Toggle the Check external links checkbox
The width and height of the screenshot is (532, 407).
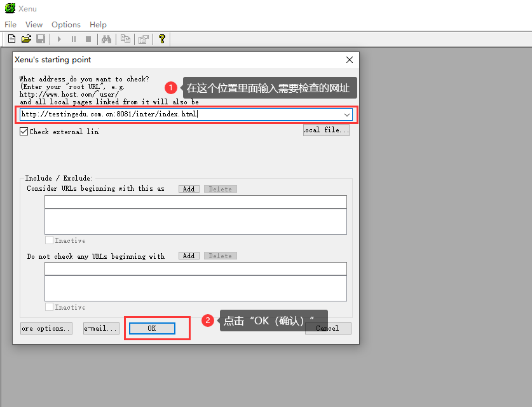point(24,132)
